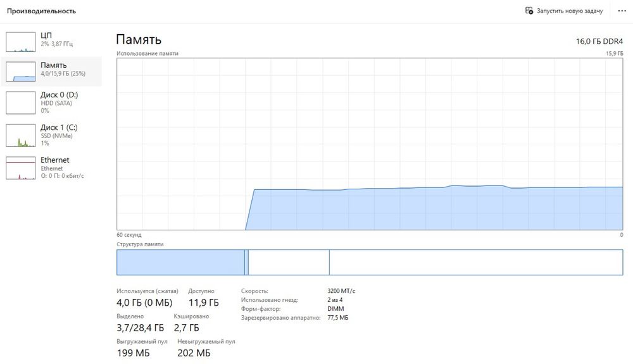Click the memory usage graph area
The height and width of the screenshot is (364, 633).
370,144
